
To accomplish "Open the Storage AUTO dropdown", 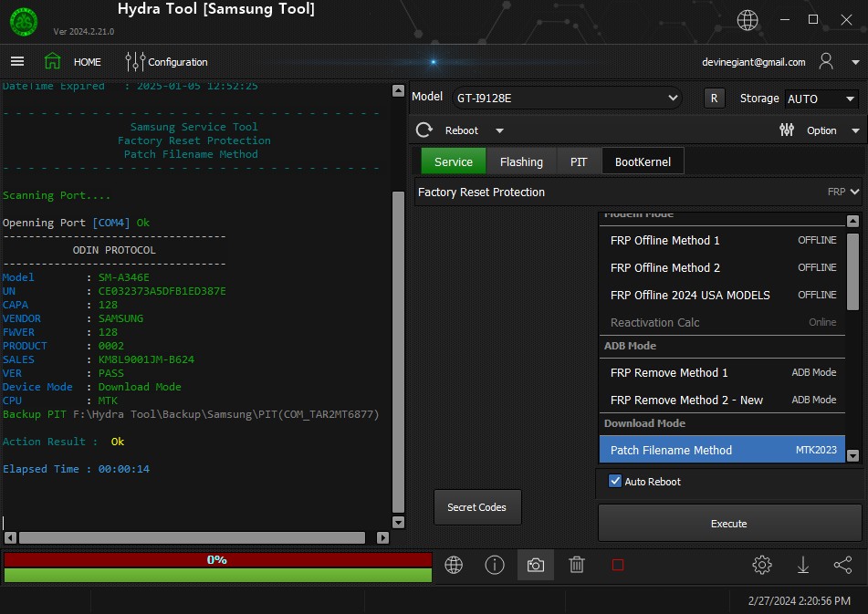I will (821, 99).
